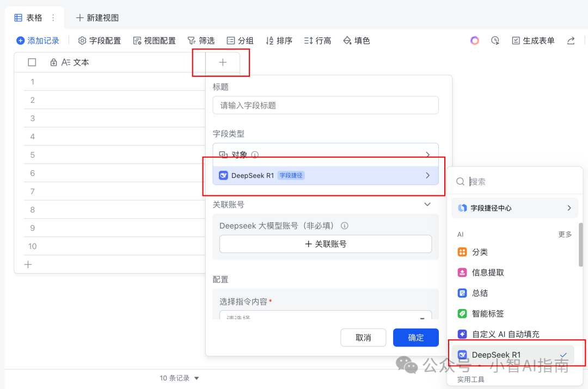Click the plus icon to add a column
Screen dimensions: 588x389
point(223,63)
